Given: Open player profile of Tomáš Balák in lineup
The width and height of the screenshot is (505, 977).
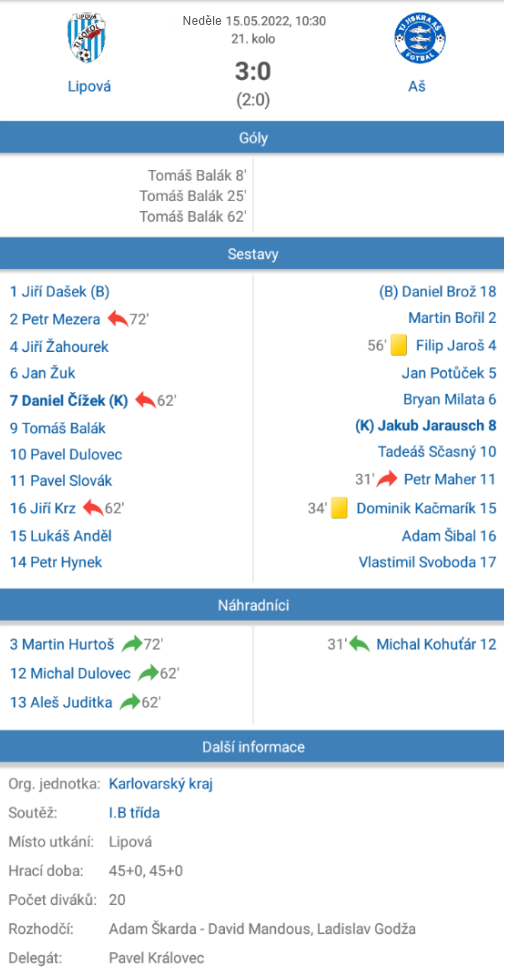Looking at the screenshot, I should point(58,428).
